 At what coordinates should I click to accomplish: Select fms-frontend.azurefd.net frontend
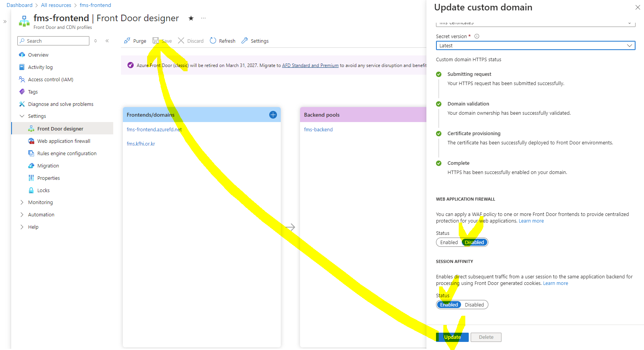154,130
